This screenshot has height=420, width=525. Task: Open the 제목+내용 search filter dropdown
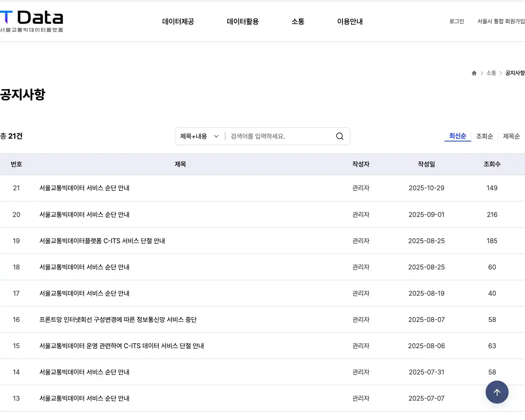click(199, 136)
